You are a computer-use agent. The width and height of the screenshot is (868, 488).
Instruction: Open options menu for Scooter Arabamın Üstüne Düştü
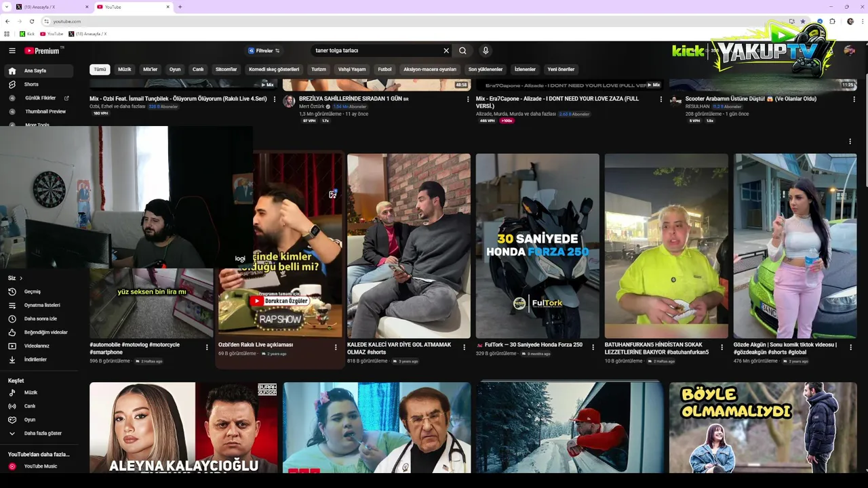(x=854, y=99)
